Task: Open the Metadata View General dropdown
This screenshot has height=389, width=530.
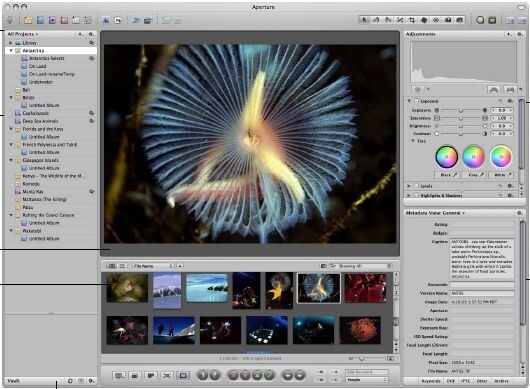Action: pos(435,213)
